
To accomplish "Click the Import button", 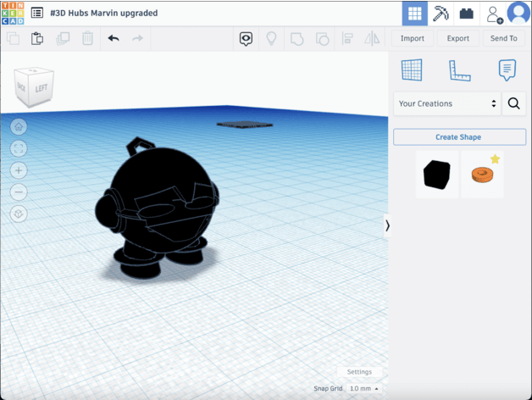I will coord(413,38).
